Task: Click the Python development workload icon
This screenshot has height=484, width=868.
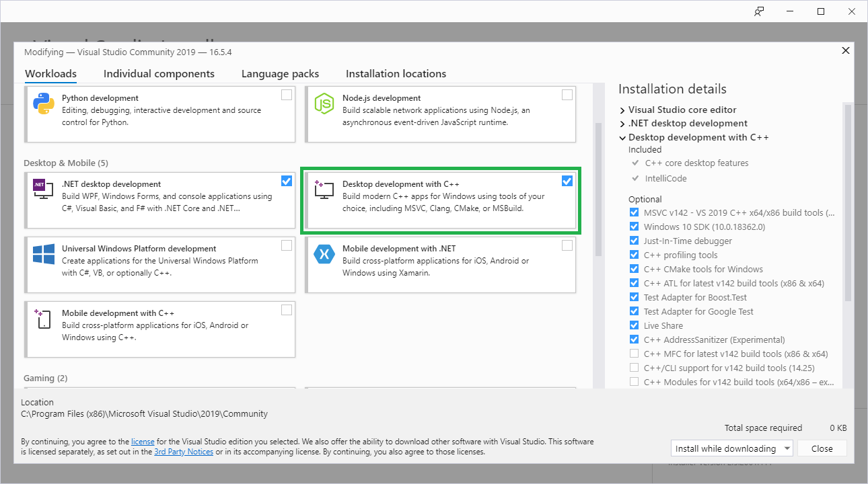Action: (x=44, y=104)
